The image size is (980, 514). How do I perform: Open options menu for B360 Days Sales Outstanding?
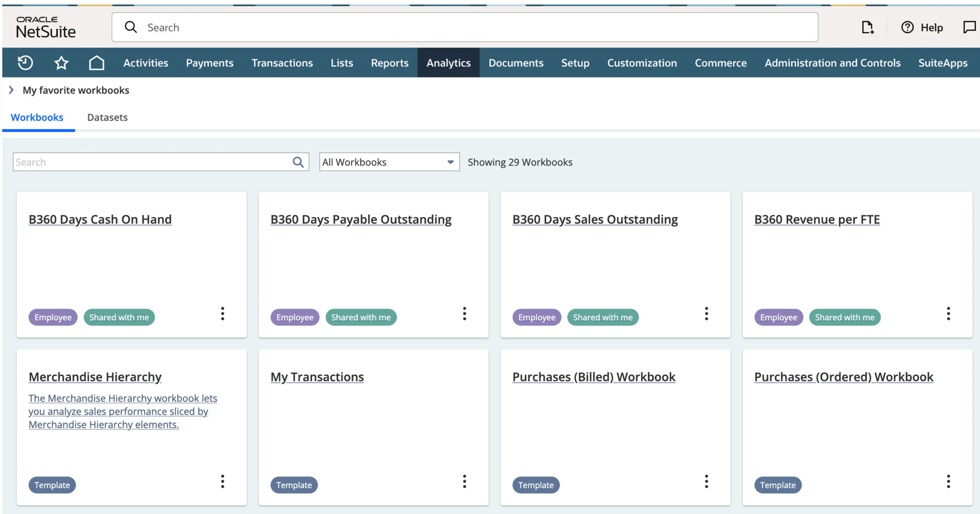point(706,314)
